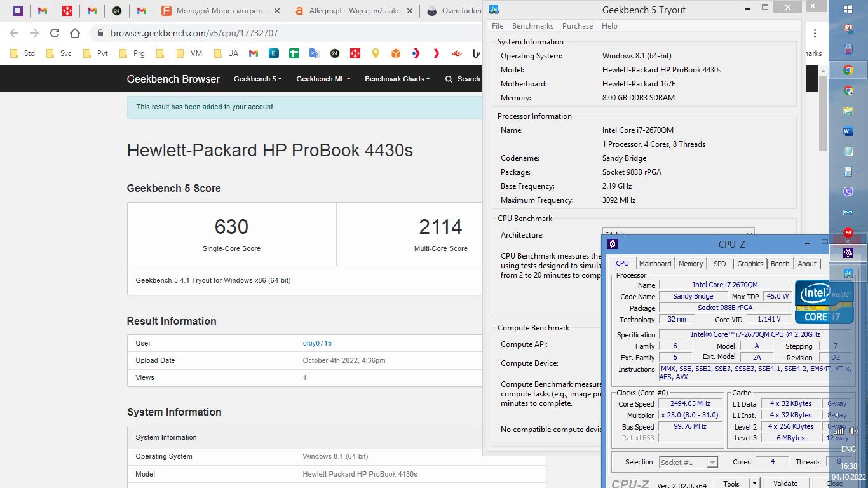Switch to the pinned black 24 tab
Image resolution: width=868 pixels, height=488 pixels.
[x=117, y=11]
